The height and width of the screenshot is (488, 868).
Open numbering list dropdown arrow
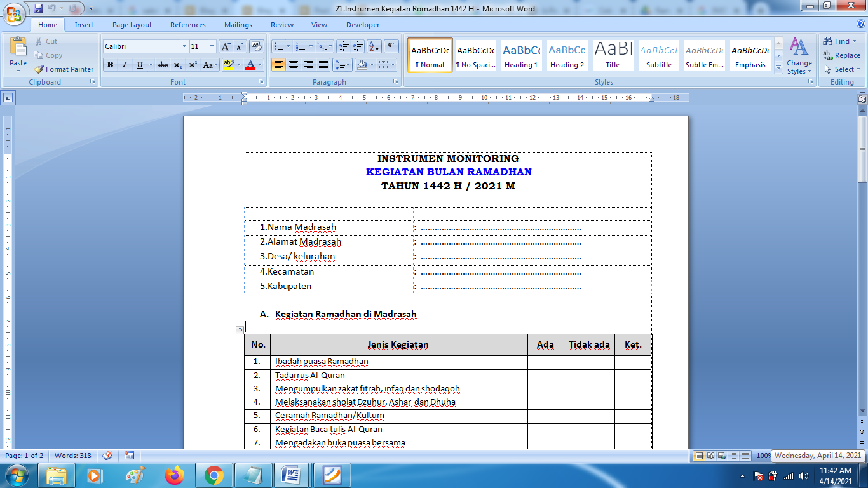311,46
